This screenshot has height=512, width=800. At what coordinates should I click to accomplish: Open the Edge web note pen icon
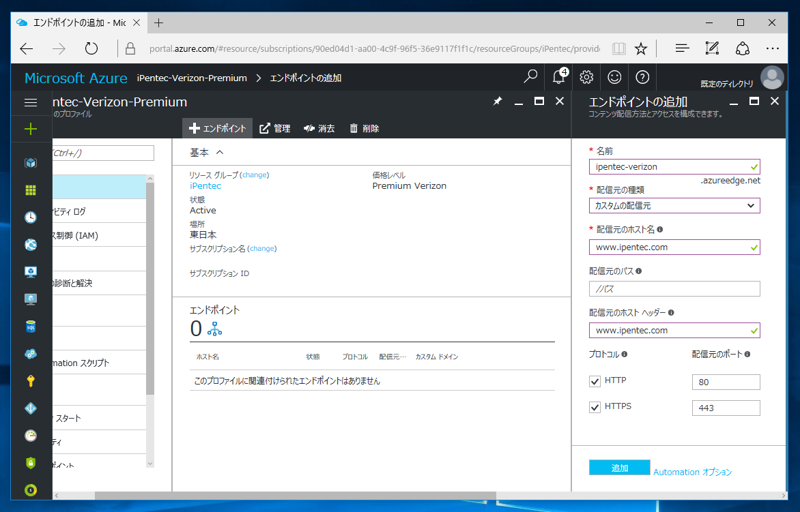point(712,48)
